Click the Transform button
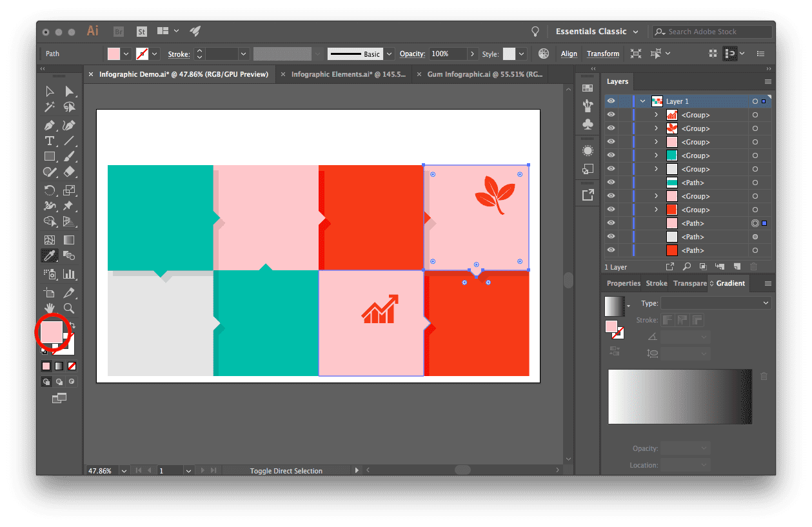The image size is (812, 527). [x=603, y=54]
